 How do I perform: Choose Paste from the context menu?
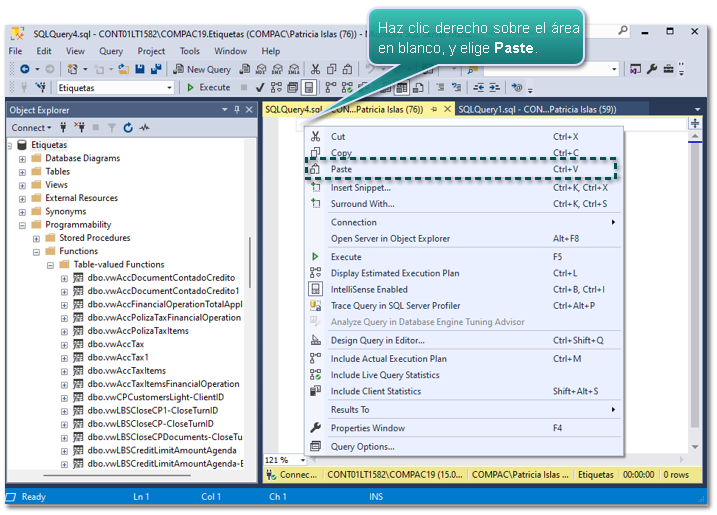click(462, 169)
